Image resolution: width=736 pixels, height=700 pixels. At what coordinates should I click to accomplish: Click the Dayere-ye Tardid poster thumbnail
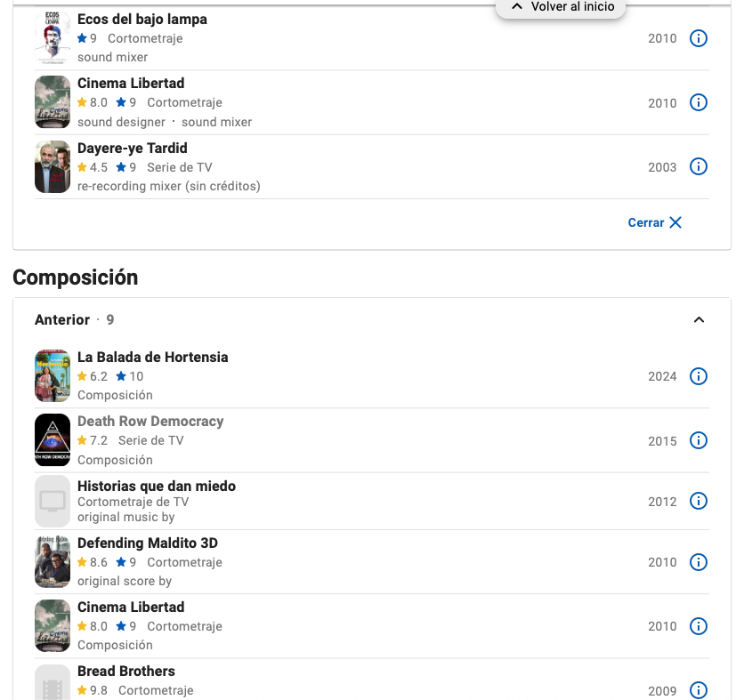coord(53,167)
